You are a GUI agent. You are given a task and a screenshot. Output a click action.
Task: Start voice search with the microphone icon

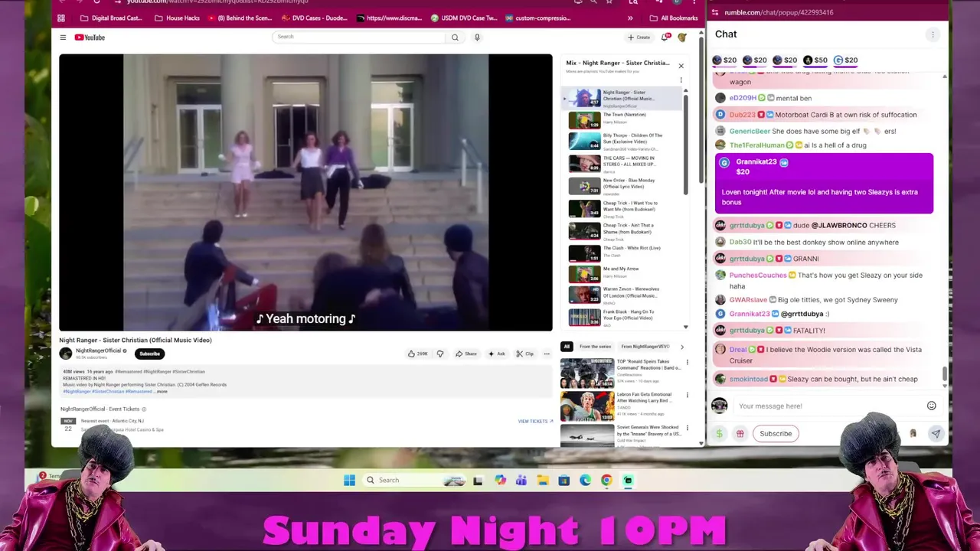(477, 37)
